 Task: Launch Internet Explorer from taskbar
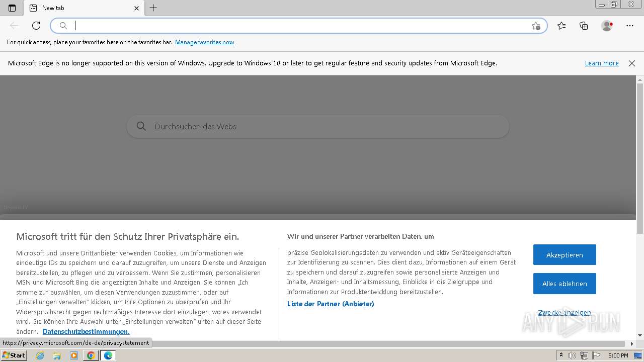40,355
